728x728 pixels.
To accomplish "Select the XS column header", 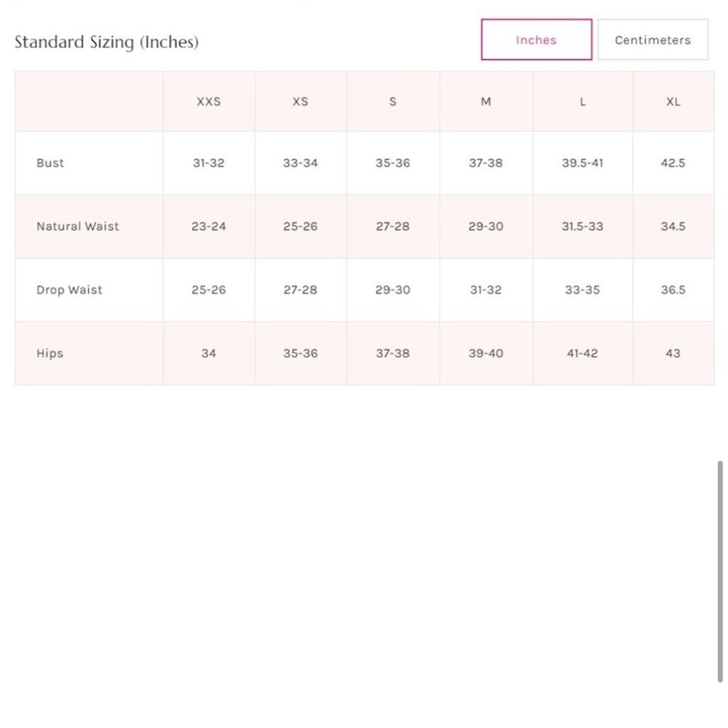I will coord(301,102).
